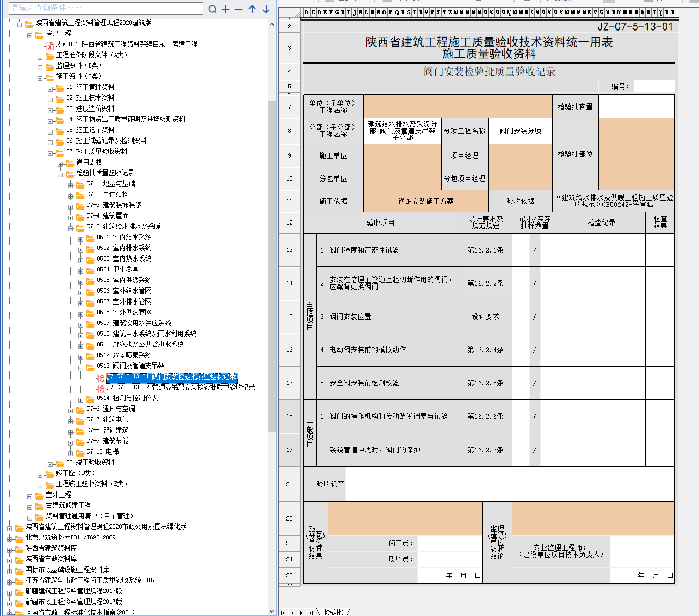This screenshot has height=616, width=699.
Task: Click the 质量员 signature cell
Action: tap(450, 559)
